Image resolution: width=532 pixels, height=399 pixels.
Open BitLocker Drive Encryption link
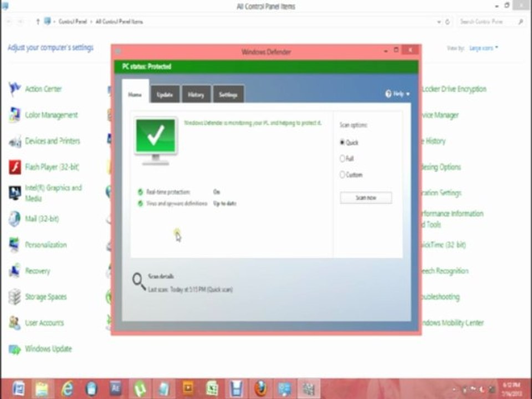coord(454,89)
